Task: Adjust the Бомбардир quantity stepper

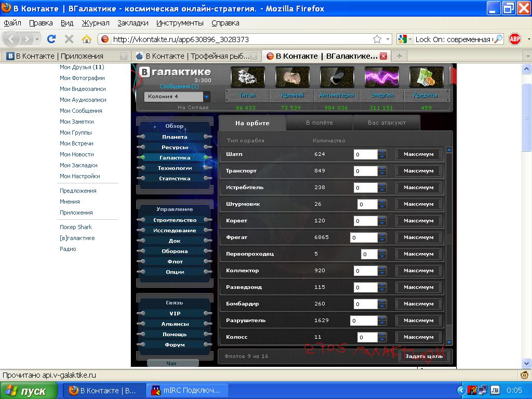Action: click(x=382, y=304)
